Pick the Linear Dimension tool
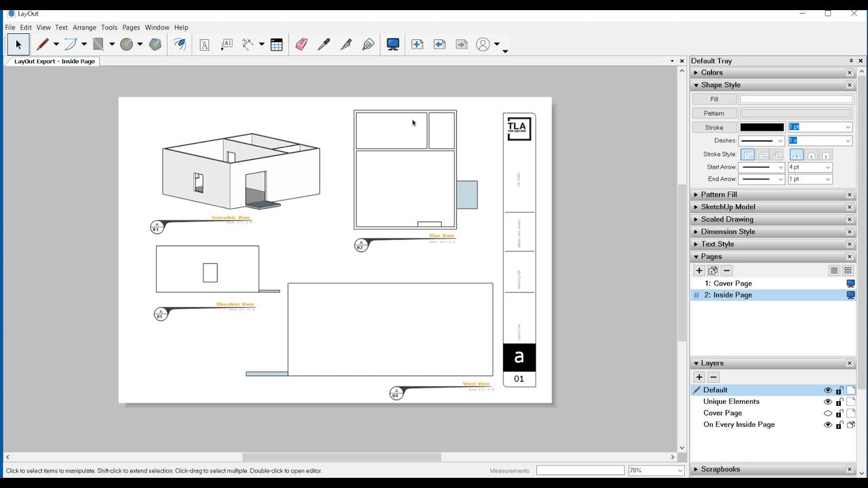Screen dimensions: 868x488 coord(248,45)
